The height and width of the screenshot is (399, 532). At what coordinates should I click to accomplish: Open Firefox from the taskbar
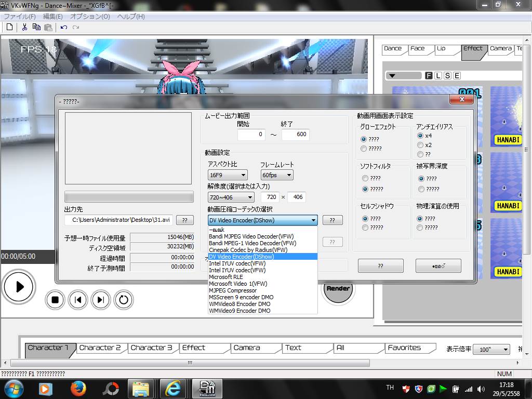(x=78, y=389)
